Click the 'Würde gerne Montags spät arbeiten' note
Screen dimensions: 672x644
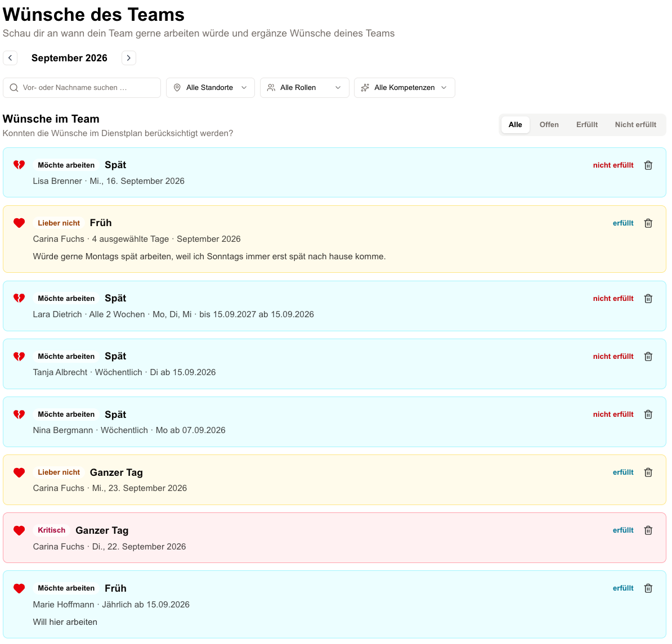point(209,256)
